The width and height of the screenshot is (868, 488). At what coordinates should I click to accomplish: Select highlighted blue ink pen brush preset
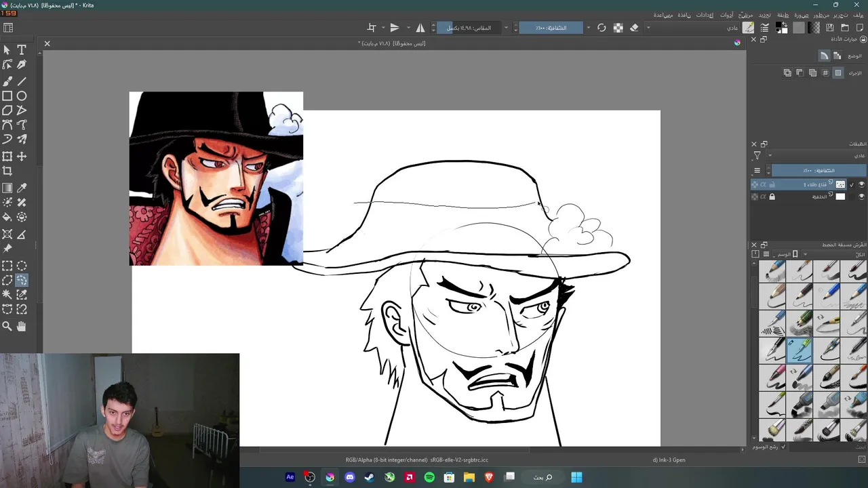[800, 350]
